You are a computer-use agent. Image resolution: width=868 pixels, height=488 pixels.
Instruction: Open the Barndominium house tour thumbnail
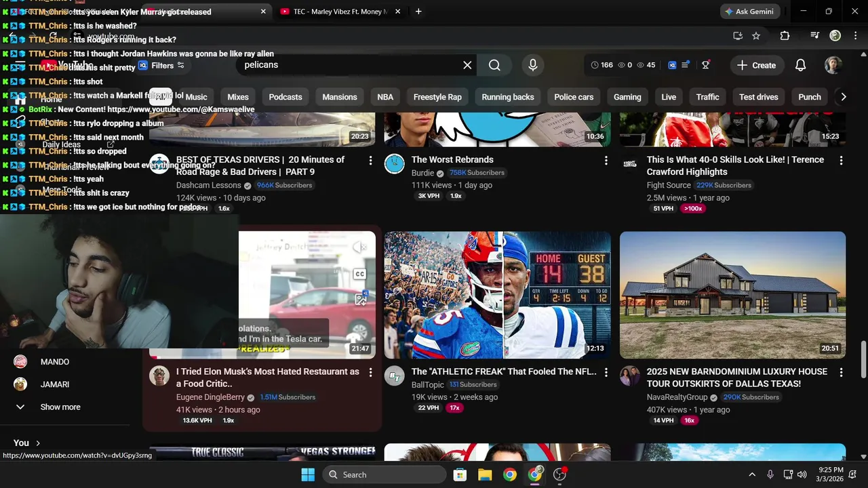(732, 295)
